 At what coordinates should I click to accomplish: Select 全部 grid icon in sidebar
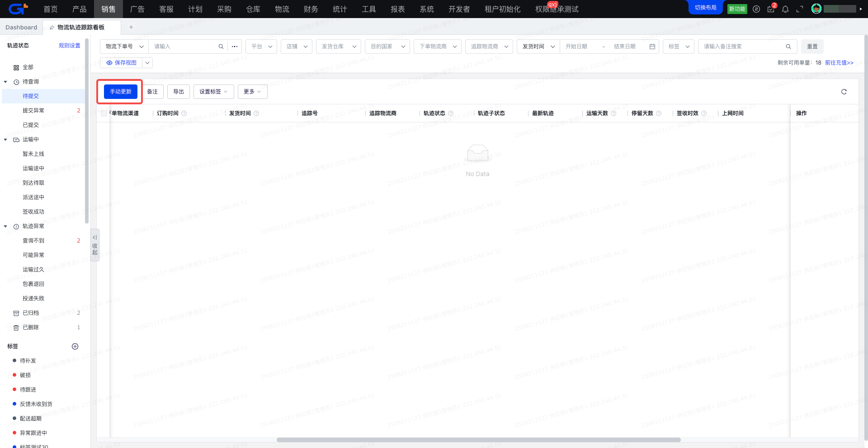[16, 67]
